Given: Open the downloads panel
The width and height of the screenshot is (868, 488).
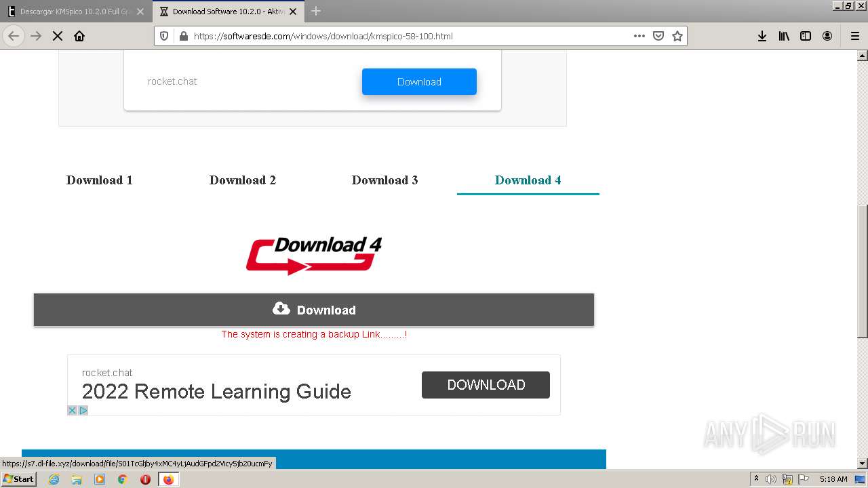Looking at the screenshot, I should pos(762,36).
